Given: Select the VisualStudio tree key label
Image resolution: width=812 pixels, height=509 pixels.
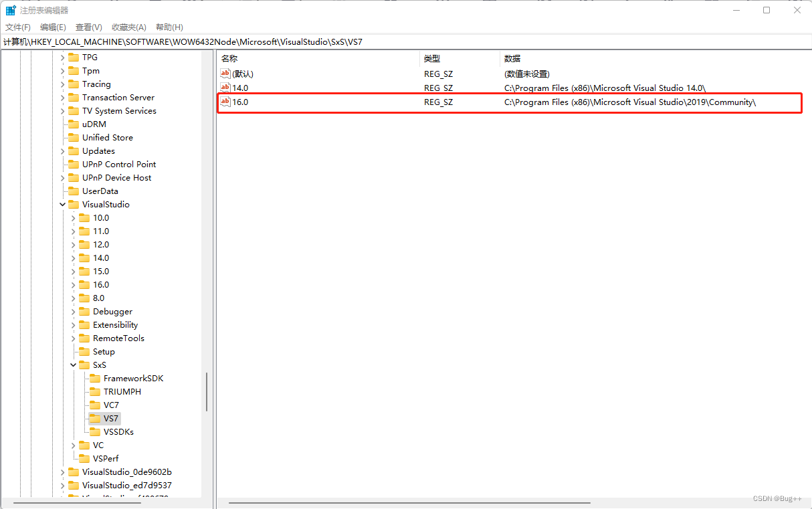Looking at the screenshot, I should pyautogui.click(x=106, y=205).
